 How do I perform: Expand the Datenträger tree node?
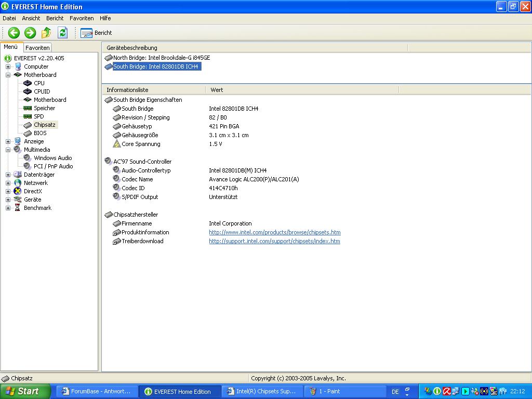coord(8,175)
